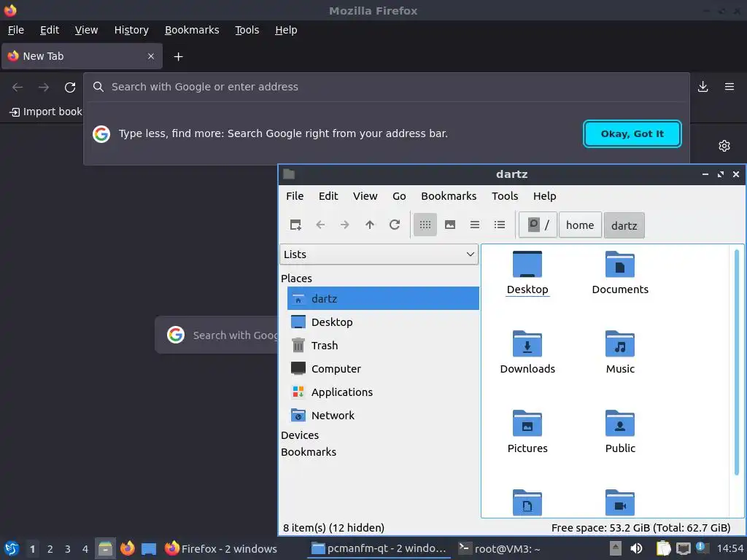This screenshot has height=560, width=747.
Task: Open file manager from quick launch
Action: click(x=105, y=548)
